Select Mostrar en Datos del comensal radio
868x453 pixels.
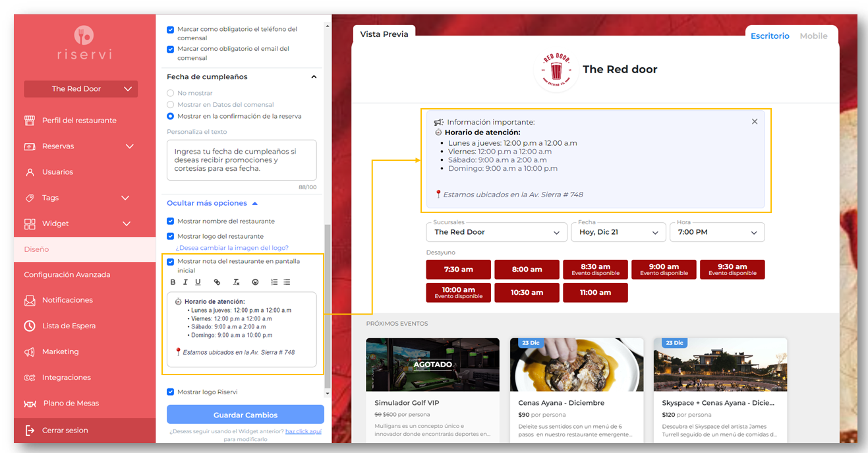171,105
